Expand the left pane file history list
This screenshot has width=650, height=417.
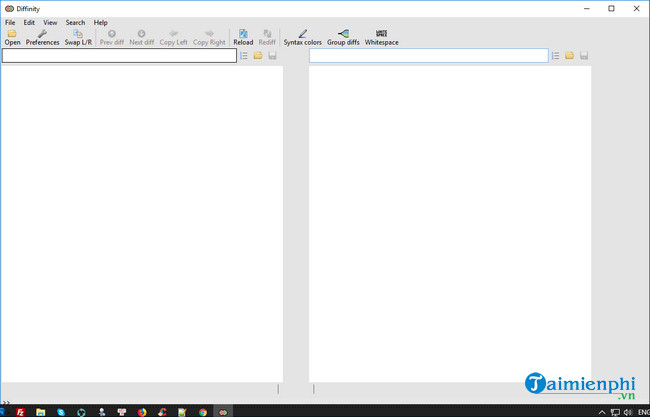tap(244, 56)
